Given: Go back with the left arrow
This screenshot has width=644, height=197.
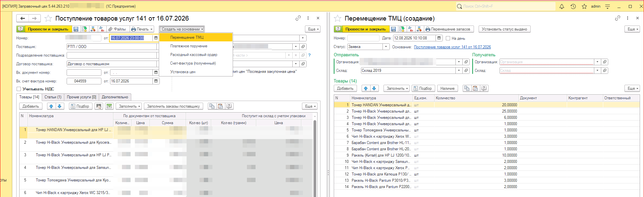Looking at the screenshot, I should pyautogui.click(x=23, y=18).
